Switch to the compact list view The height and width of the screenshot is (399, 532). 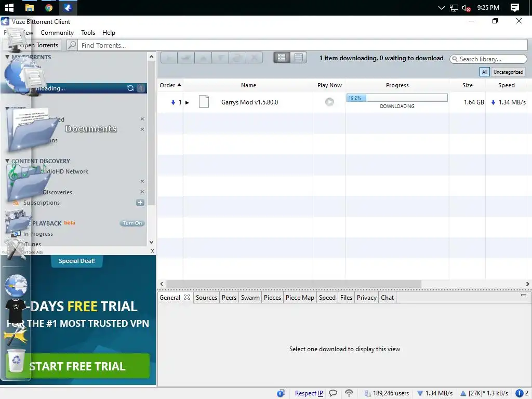(x=299, y=58)
